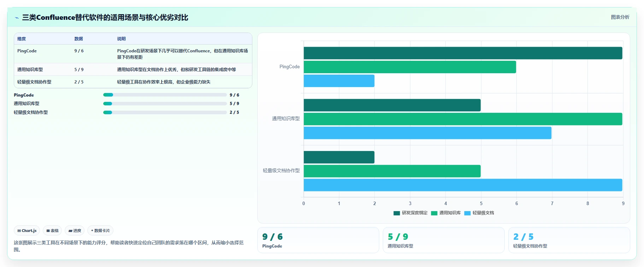Click the 9 / 6 value after the progress bar
Viewport: 644px width, 267px height.
[234, 95]
